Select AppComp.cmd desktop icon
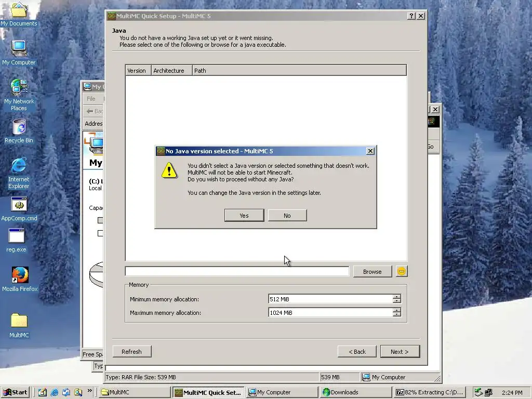The height and width of the screenshot is (399, 532). pyautogui.click(x=19, y=209)
